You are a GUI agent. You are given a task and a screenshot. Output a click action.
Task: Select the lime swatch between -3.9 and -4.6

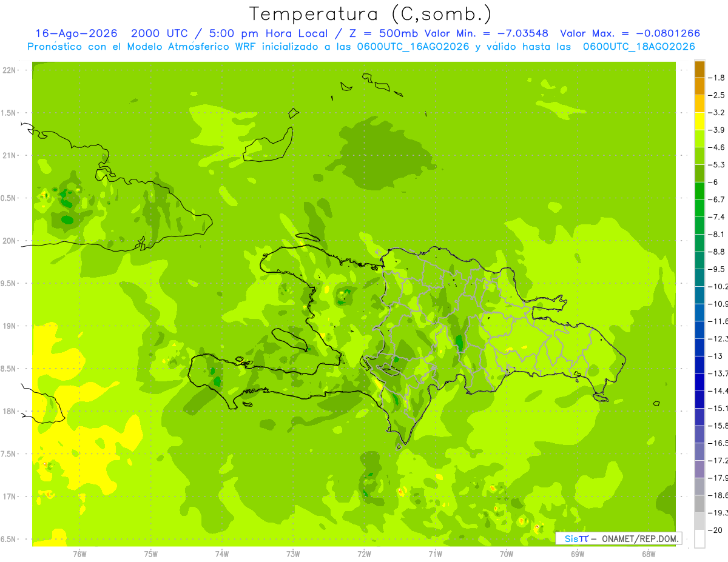(699, 139)
